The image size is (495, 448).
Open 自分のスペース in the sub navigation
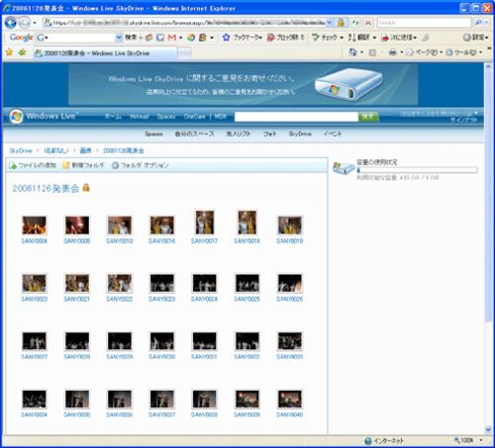pos(194,134)
